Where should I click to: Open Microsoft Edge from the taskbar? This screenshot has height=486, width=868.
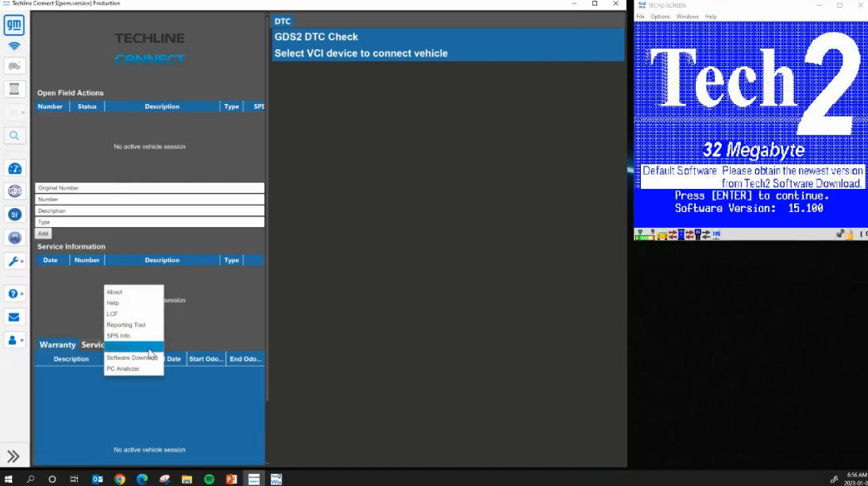[x=142, y=480]
